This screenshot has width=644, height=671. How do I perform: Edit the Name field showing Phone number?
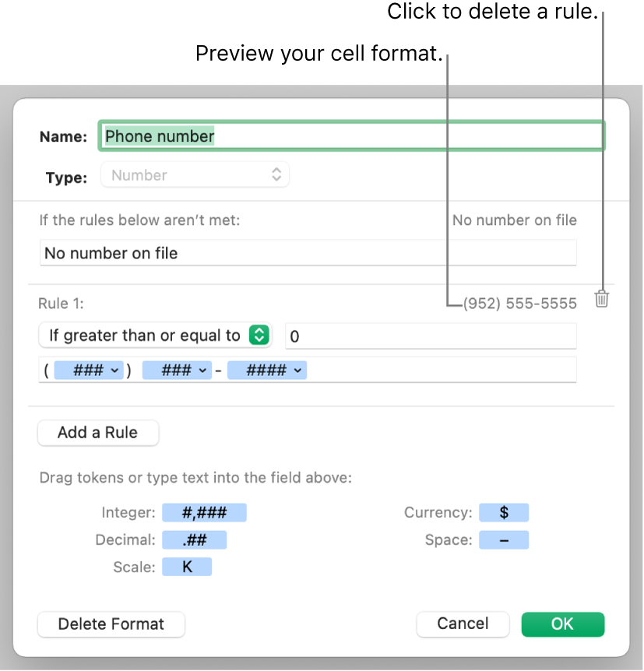[x=350, y=135]
